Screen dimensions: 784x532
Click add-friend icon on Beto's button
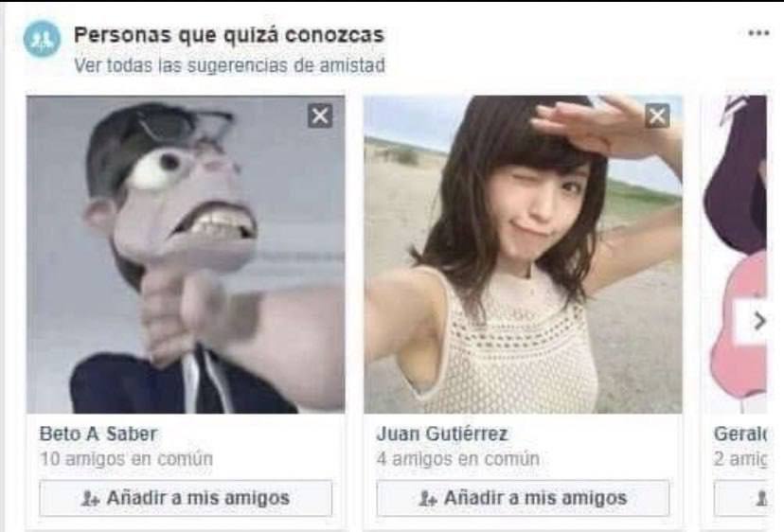click(x=90, y=499)
